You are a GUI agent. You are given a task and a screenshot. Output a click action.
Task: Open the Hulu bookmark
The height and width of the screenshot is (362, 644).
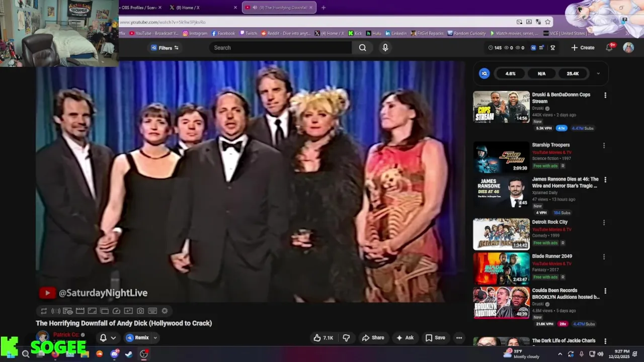(374, 33)
